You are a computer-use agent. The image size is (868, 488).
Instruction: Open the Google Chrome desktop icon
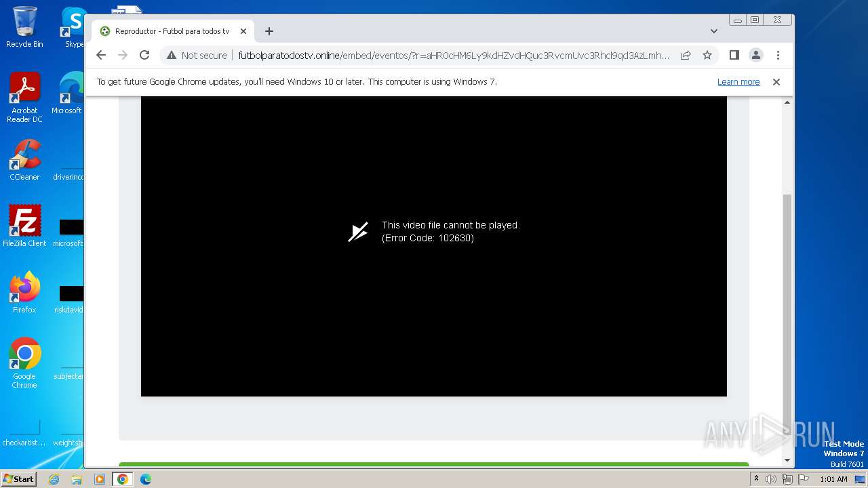pyautogui.click(x=24, y=363)
